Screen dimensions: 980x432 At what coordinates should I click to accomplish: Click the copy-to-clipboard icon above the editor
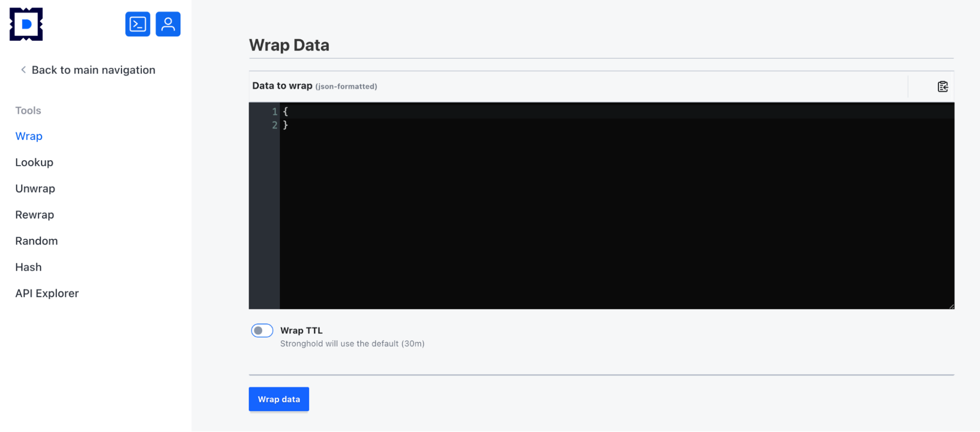pos(942,87)
